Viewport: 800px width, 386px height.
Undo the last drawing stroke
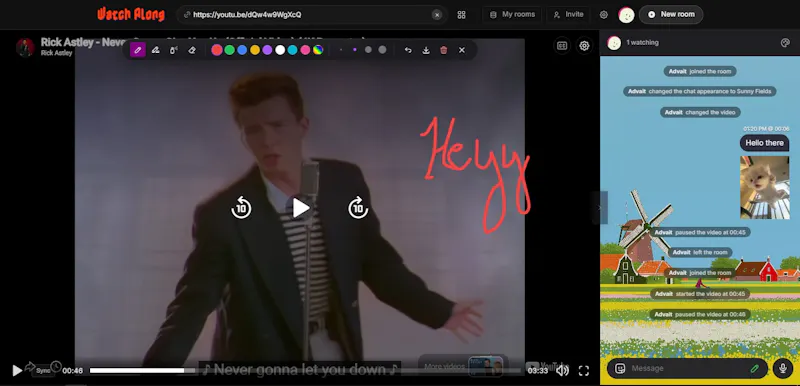408,50
